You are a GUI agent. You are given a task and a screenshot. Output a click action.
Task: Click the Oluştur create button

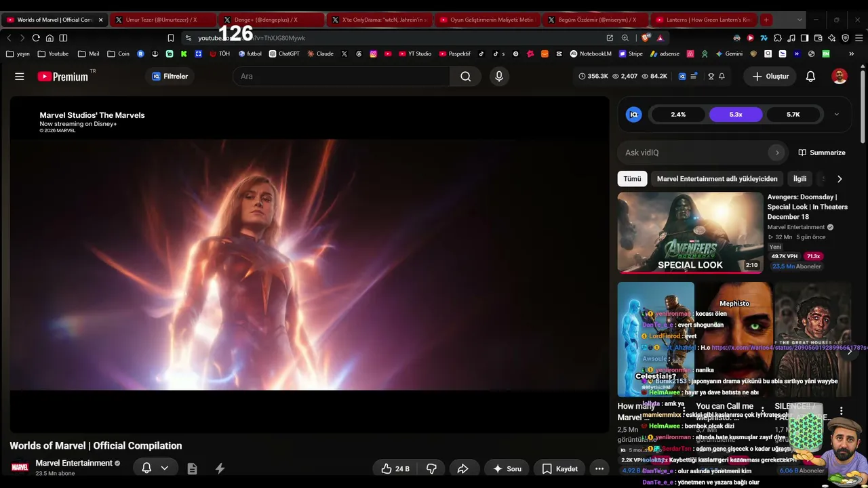(x=770, y=77)
